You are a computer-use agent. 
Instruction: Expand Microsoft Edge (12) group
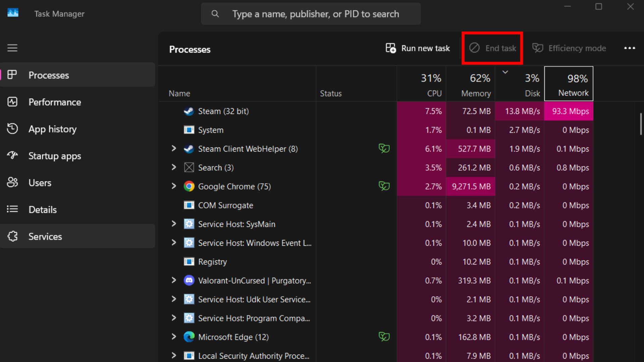[174, 337]
